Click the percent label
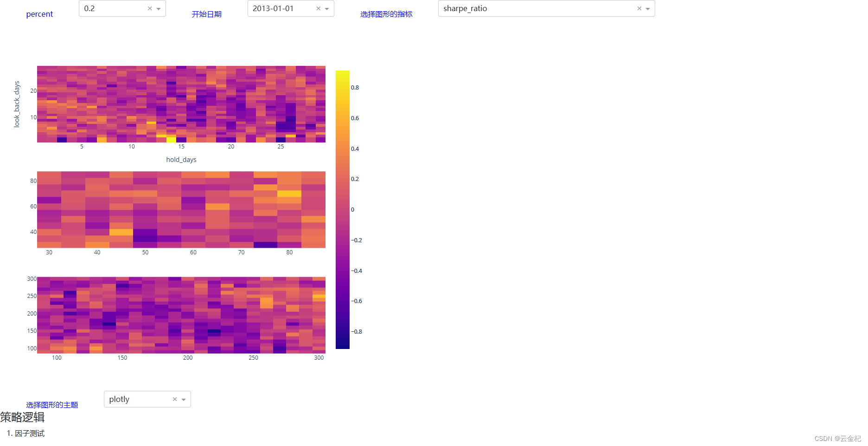868x446 pixels. pyautogui.click(x=39, y=14)
